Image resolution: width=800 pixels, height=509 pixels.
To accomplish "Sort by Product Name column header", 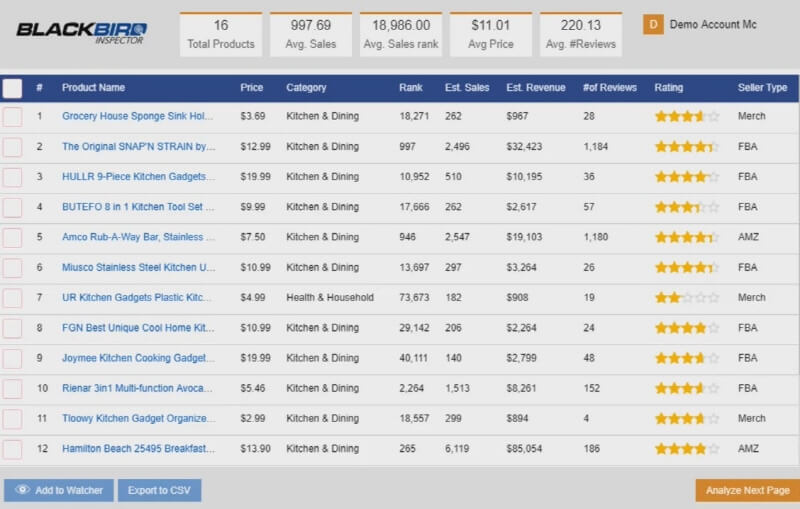I will [x=93, y=87].
